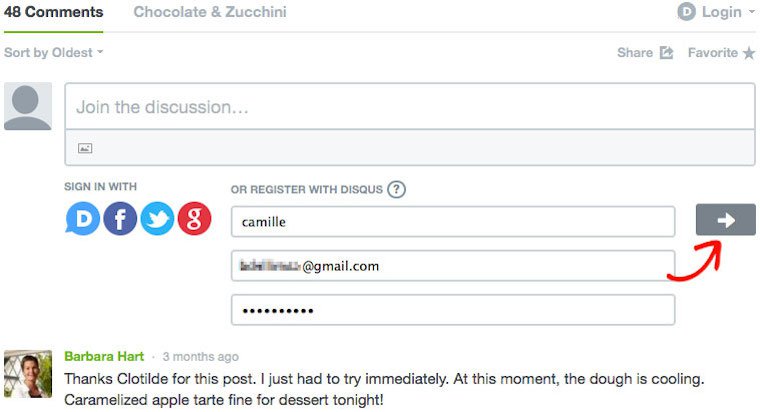Click Barbara Hart's avatar thumbnail

click(x=28, y=374)
